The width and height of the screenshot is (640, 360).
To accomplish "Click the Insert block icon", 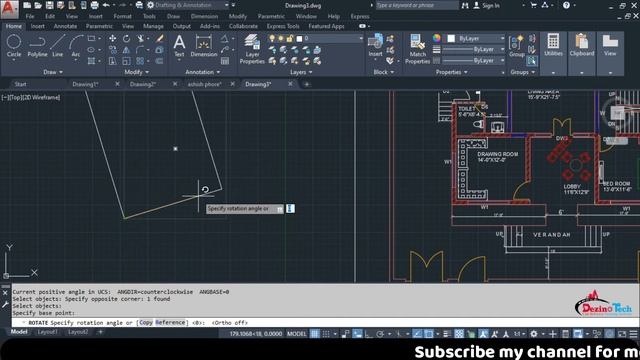I will pos(375,45).
